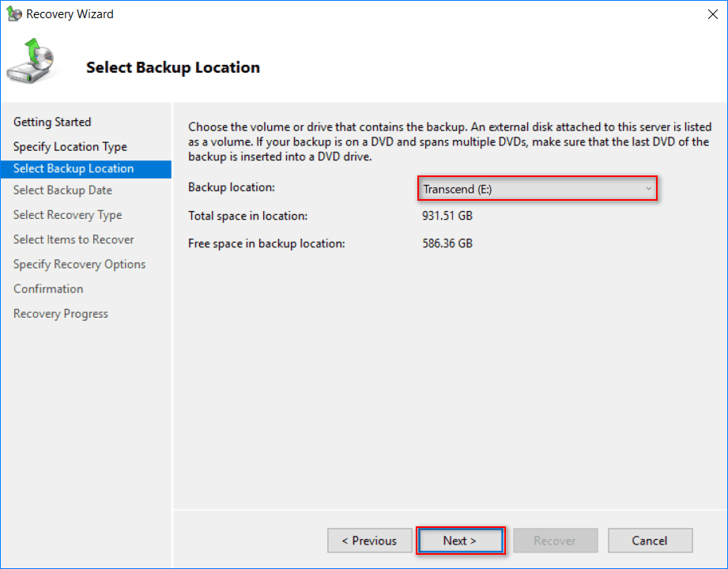Open the Recovery Progress step
Image resolution: width=728 pixels, height=569 pixels.
pyautogui.click(x=61, y=314)
